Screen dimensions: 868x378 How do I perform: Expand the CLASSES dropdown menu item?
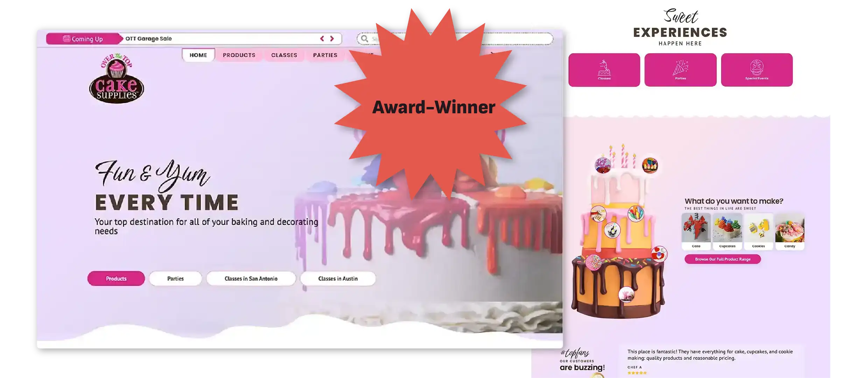tap(284, 54)
